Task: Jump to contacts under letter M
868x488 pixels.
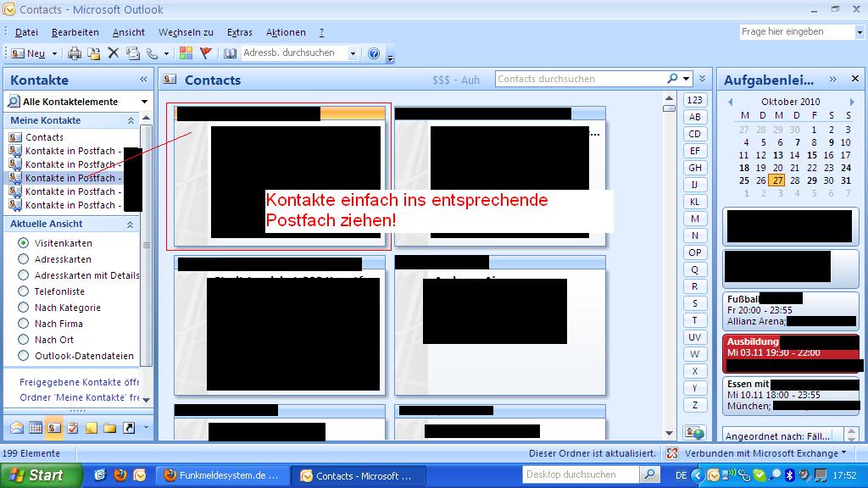Action: tap(695, 219)
